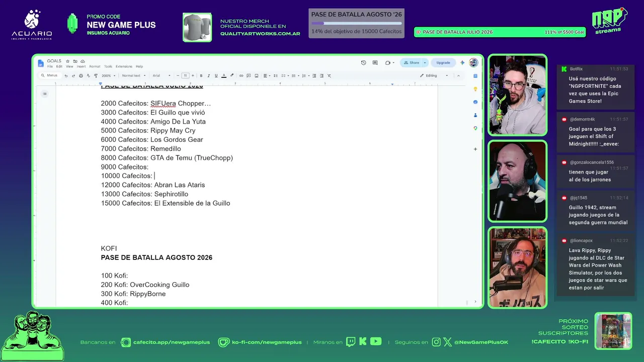Show all comments

(x=375, y=63)
